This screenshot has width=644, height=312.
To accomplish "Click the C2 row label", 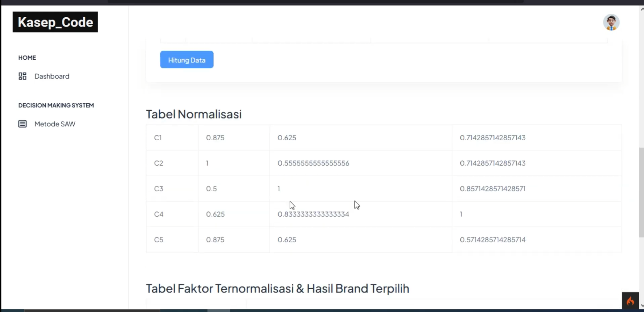I will point(158,163).
